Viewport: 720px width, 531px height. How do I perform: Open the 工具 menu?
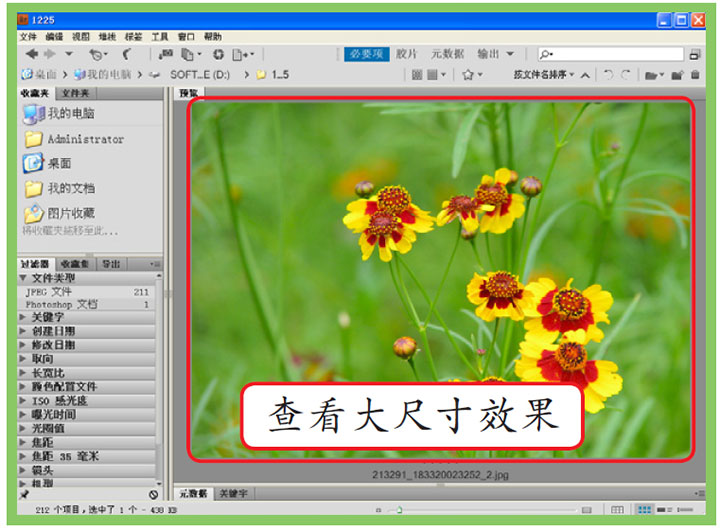pos(160,36)
